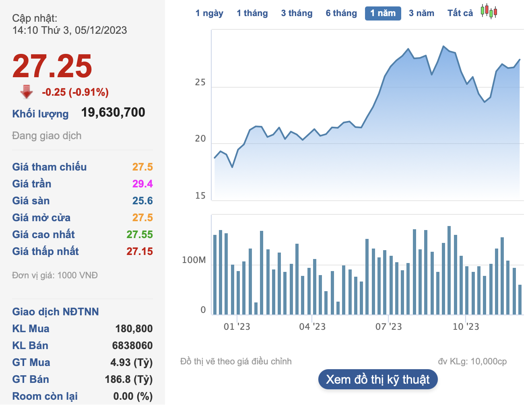
Task: Click the active 1 năm tab
Action: point(383,13)
